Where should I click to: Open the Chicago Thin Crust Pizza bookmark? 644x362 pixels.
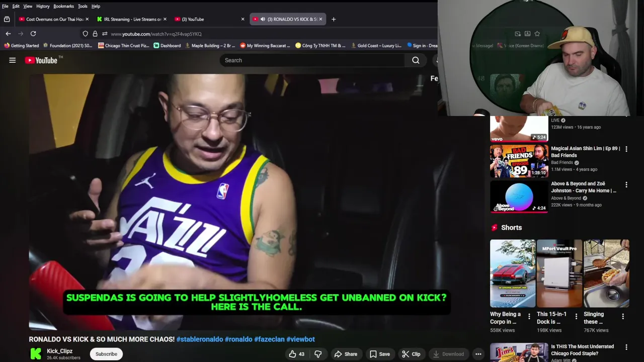coord(124,45)
